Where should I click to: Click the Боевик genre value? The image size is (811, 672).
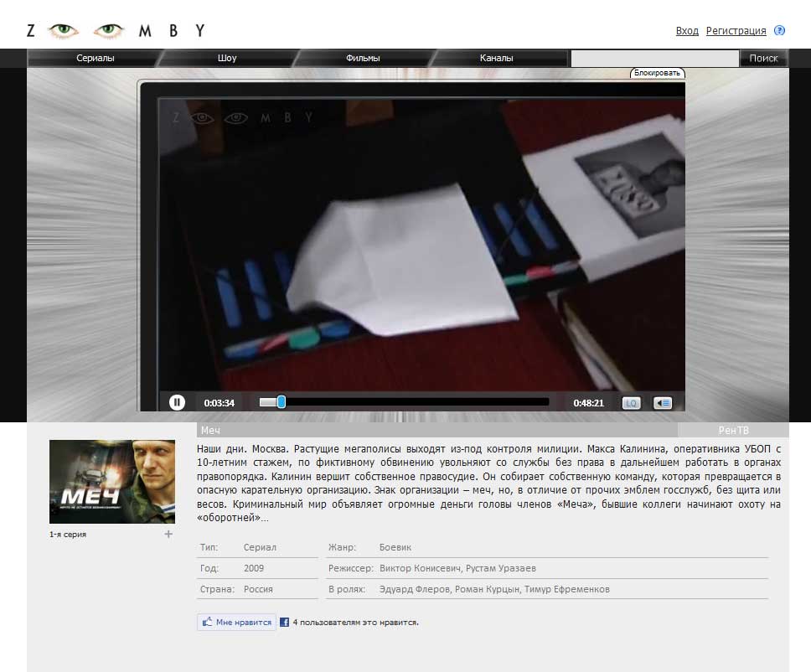point(395,547)
